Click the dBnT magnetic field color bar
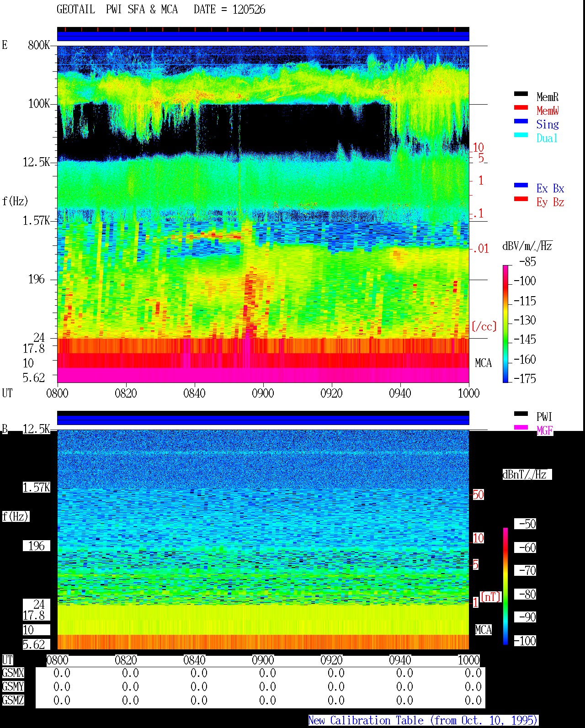 tap(505, 586)
